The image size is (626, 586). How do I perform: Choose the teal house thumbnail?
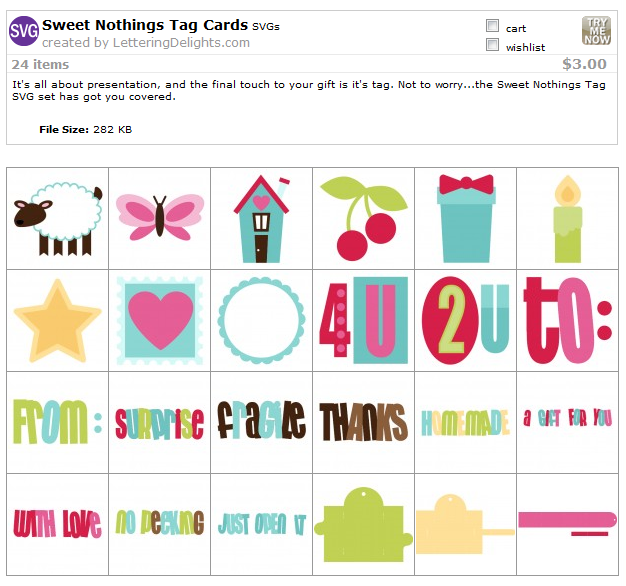(x=261, y=218)
